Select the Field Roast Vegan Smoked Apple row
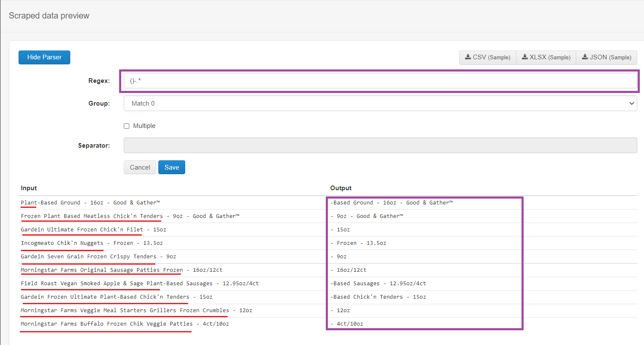Viewport: 644px width, 345px height. pos(140,284)
